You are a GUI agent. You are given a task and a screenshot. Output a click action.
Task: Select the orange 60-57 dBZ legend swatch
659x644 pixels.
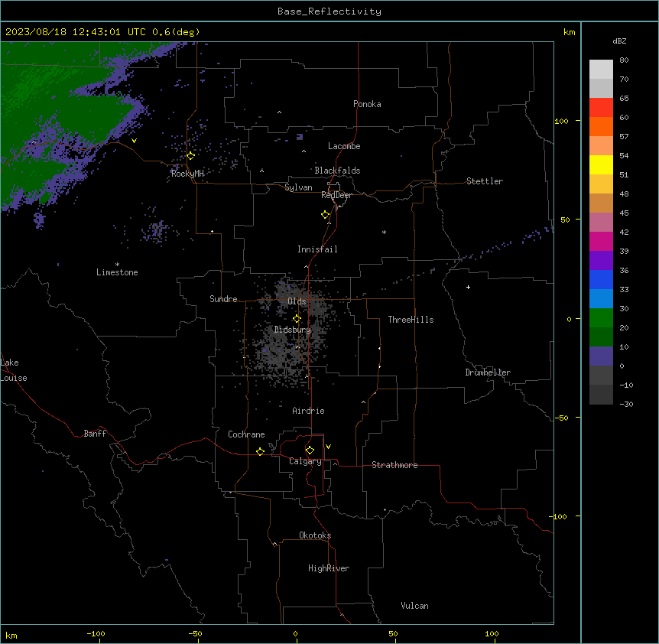pyautogui.click(x=601, y=126)
